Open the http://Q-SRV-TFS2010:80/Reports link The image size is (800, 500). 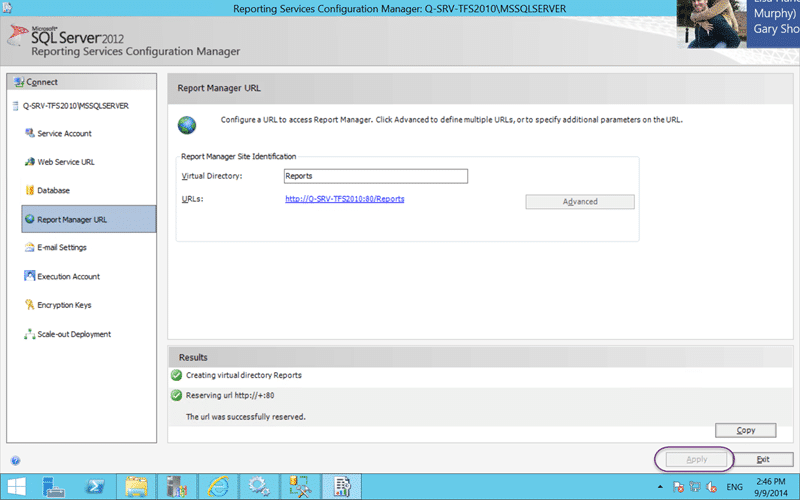(344, 199)
